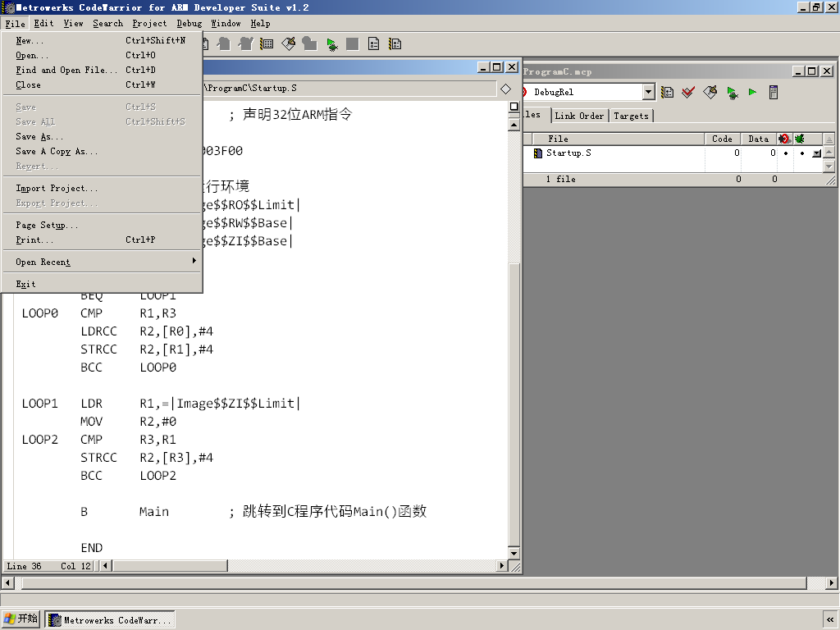The width and height of the screenshot is (840, 630).
Task: Choose Print... from File menu
Action: 102,240
